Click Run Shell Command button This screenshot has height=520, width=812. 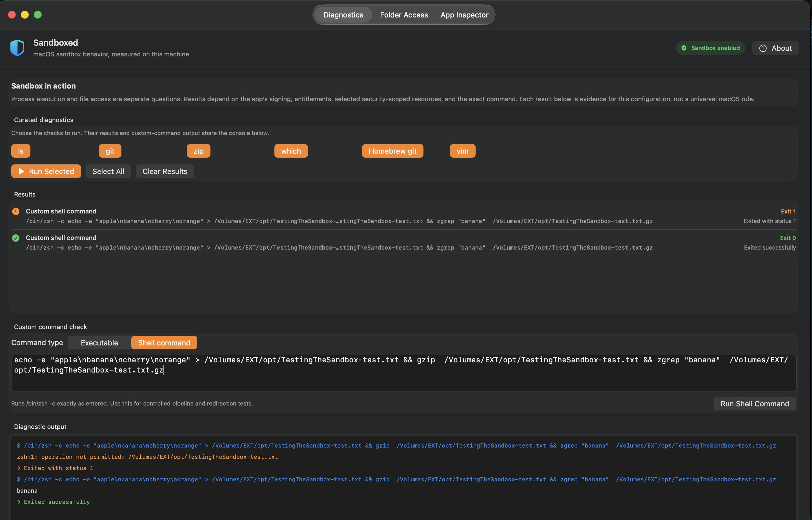[x=755, y=404]
